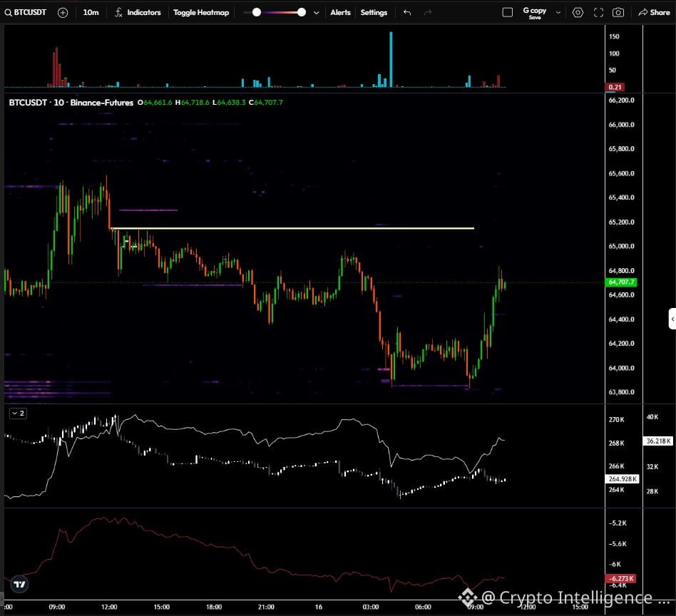
Task: Take a snapshot with camera icon
Action: 618,13
